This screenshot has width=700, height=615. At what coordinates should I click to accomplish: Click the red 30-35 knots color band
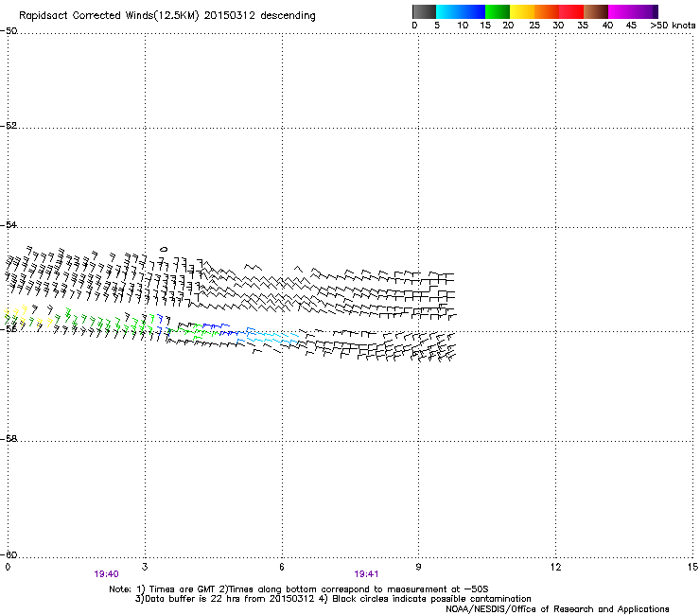571,11
